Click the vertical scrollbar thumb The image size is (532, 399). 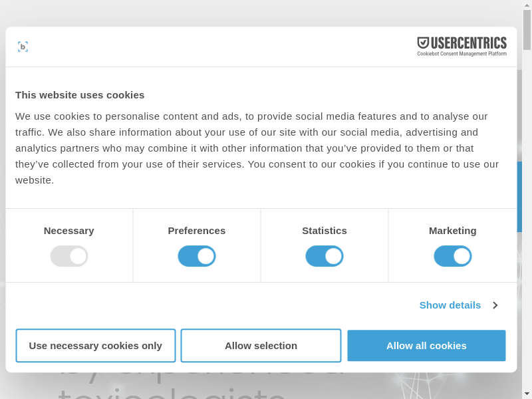(x=527, y=30)
